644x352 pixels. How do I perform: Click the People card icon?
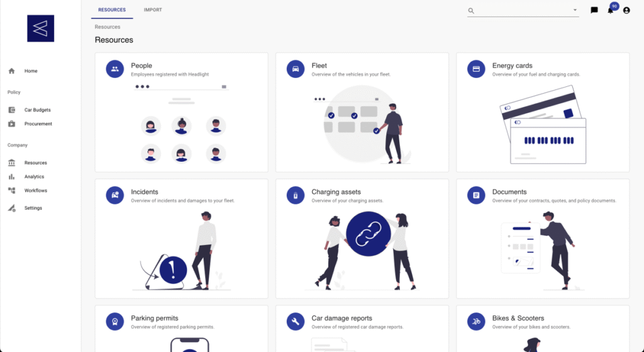[x=114, y=69]
